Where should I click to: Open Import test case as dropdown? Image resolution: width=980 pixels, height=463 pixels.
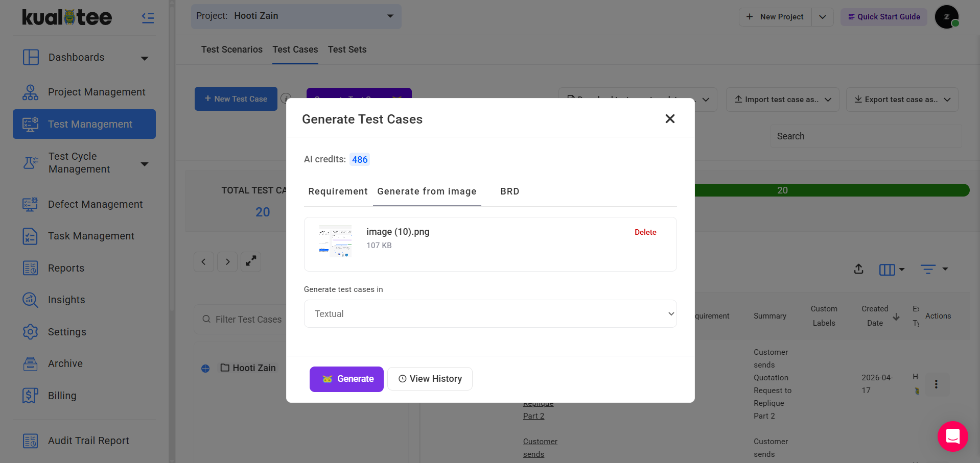(783, 100)
